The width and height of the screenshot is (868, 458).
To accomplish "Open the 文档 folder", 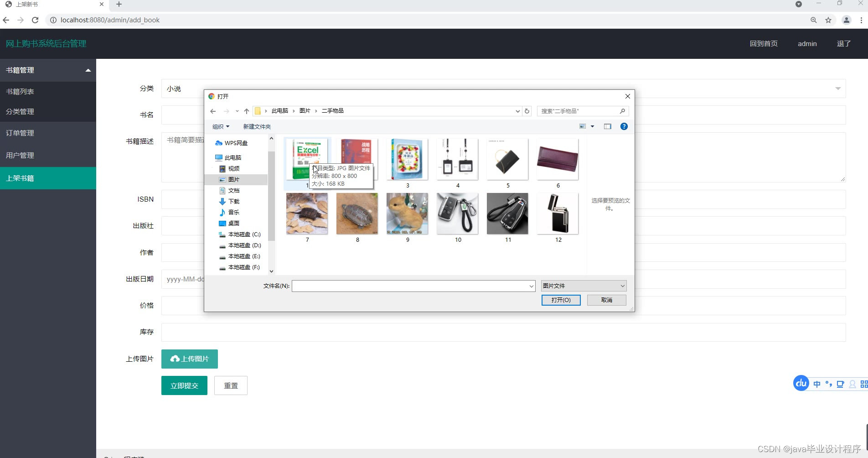I will (x=230, y=190).
